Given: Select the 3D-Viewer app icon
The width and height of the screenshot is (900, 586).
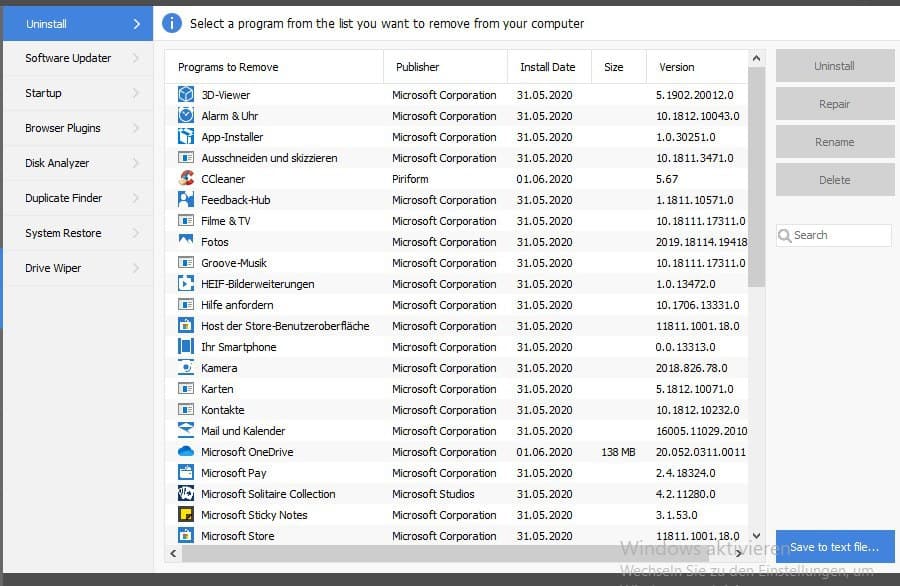Looking at the screenshot, I should 185,95.
